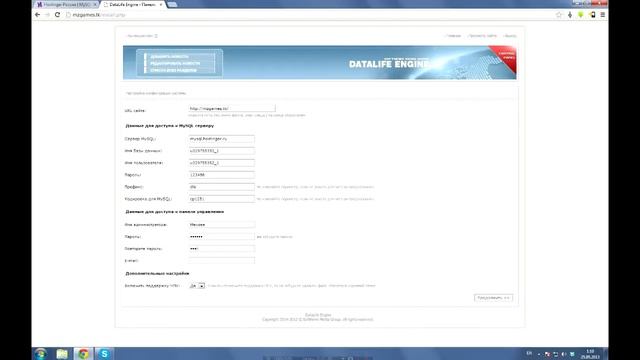The image size is (640, 360).
Task: Select the DataLife Engine browser tab
Action: tap(133, 4)
